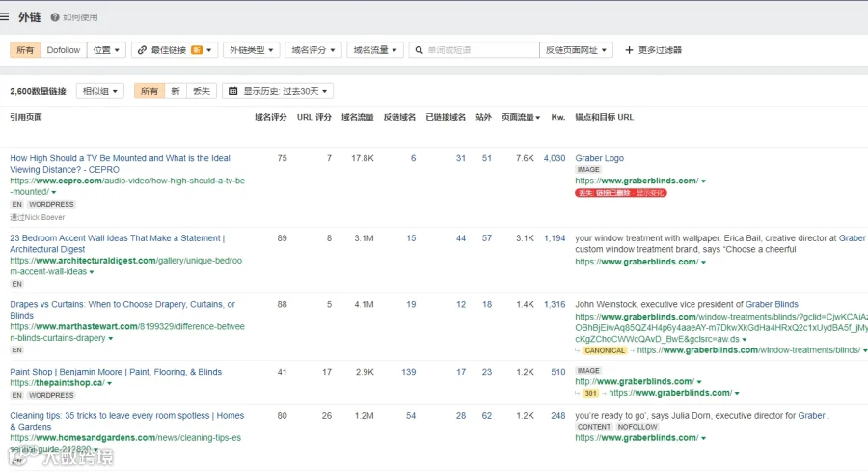Click the 如何使用 help question icon

[55, 17]
